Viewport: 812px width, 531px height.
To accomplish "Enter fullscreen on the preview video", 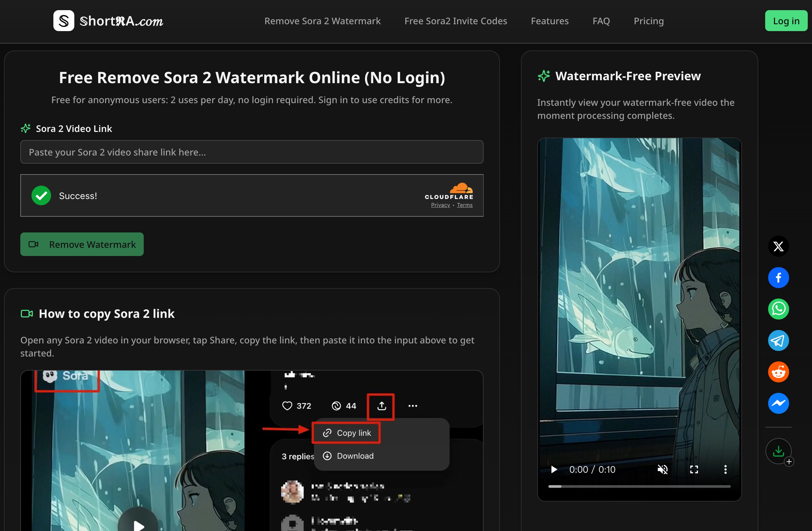I will pyautogui.click(x=693, y=469).
